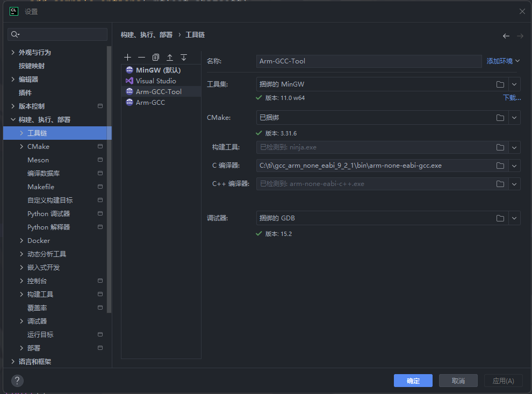
Task: Click 应用(A) button
Action: tap(503, 381)
